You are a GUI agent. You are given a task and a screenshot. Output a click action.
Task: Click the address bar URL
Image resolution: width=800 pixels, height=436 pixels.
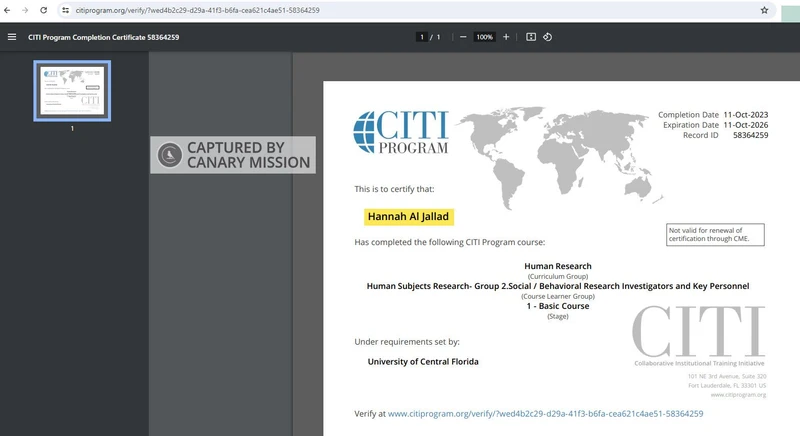pos(198,10)
